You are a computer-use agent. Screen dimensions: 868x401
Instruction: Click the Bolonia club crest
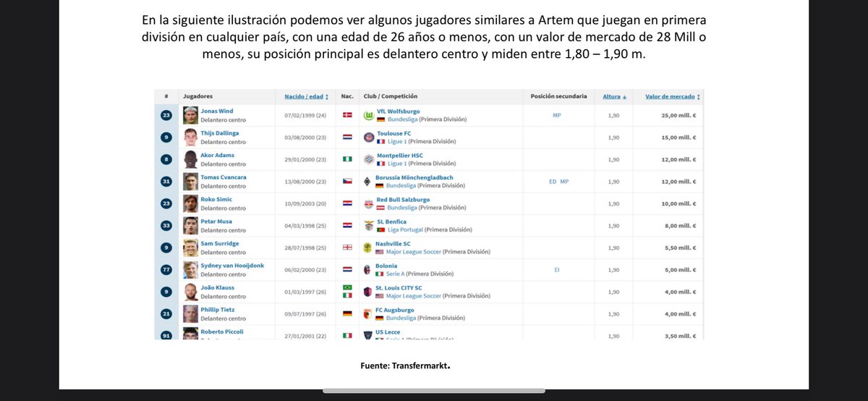click(x=367, y=270)
